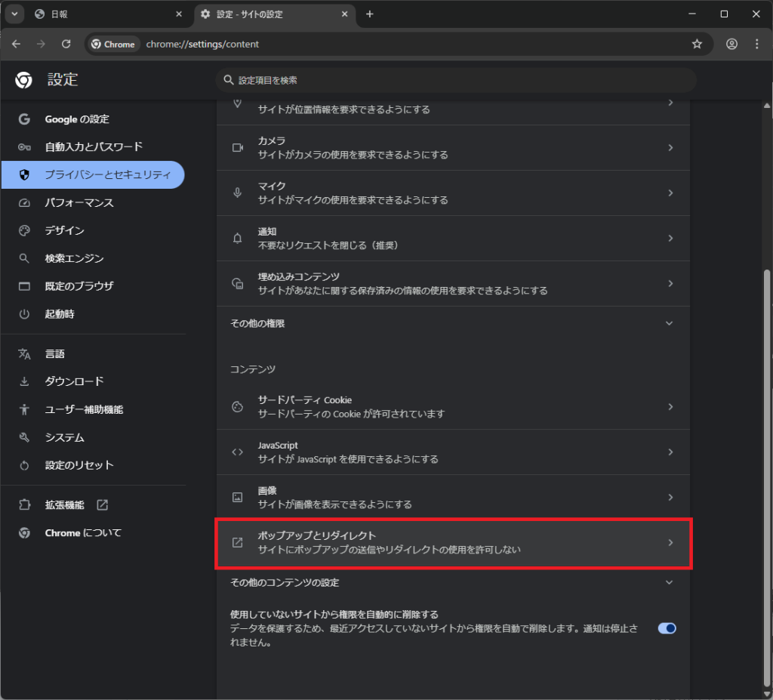The height and width of the screenshot is (700, 773).
Task: Reload the page with the refresh icon
Action: [x=66, y=44]
